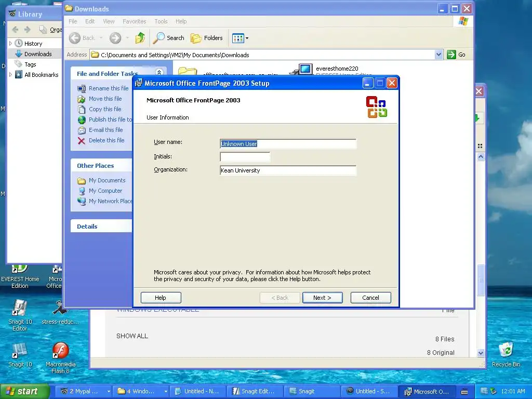Click Next in FrontPage setup dialog
The height and width of the screenshot is (399, 532).
(x=322, y=298)
